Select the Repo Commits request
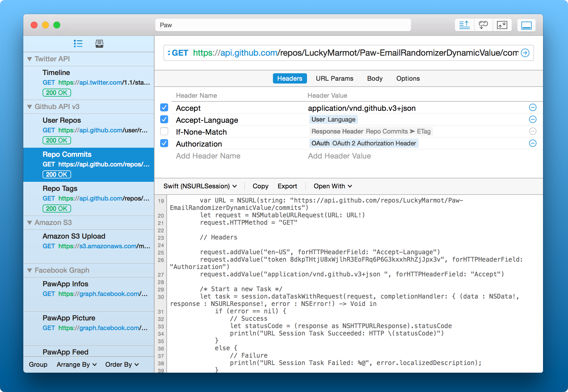The width and height of the screenshot is (568, 392). point(89,164)
